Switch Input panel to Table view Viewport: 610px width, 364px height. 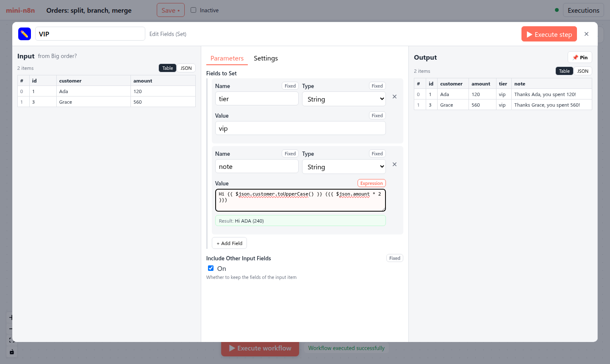click(168, 68)
